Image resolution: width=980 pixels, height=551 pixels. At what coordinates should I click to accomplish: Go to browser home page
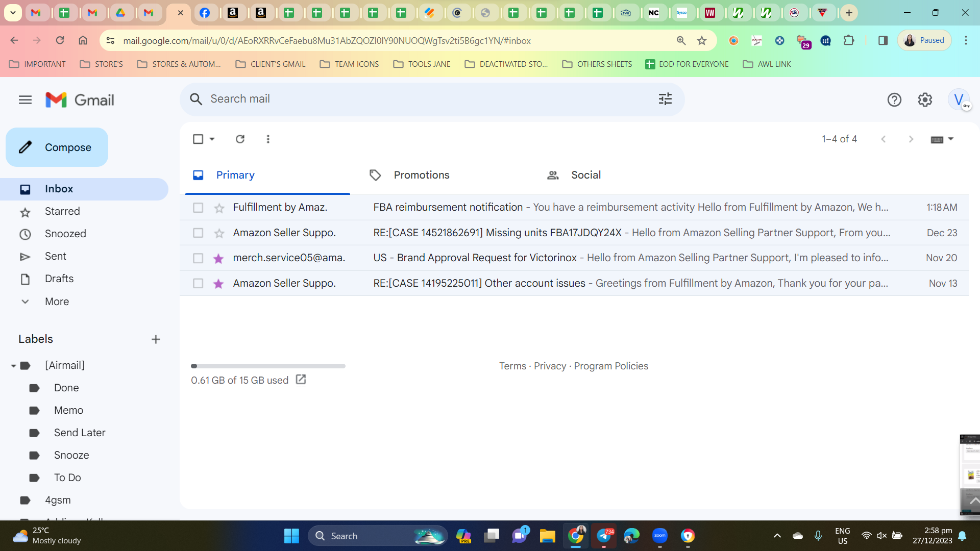[x=83, y=40]
